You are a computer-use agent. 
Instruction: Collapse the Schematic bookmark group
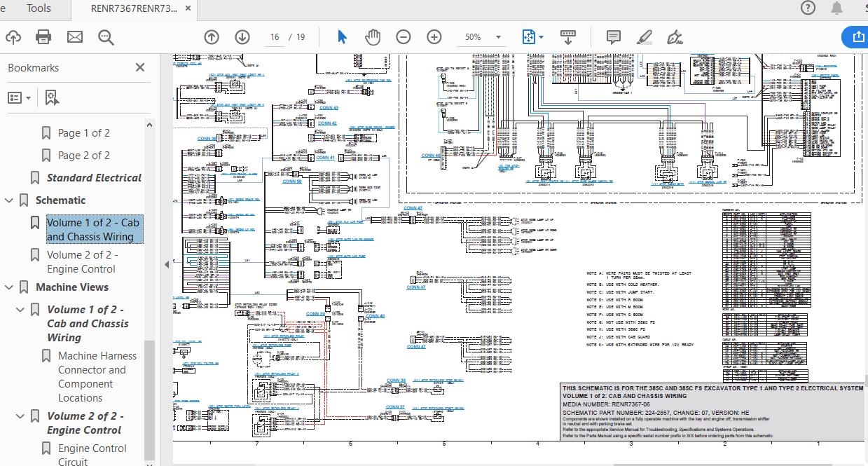point(9,200)
